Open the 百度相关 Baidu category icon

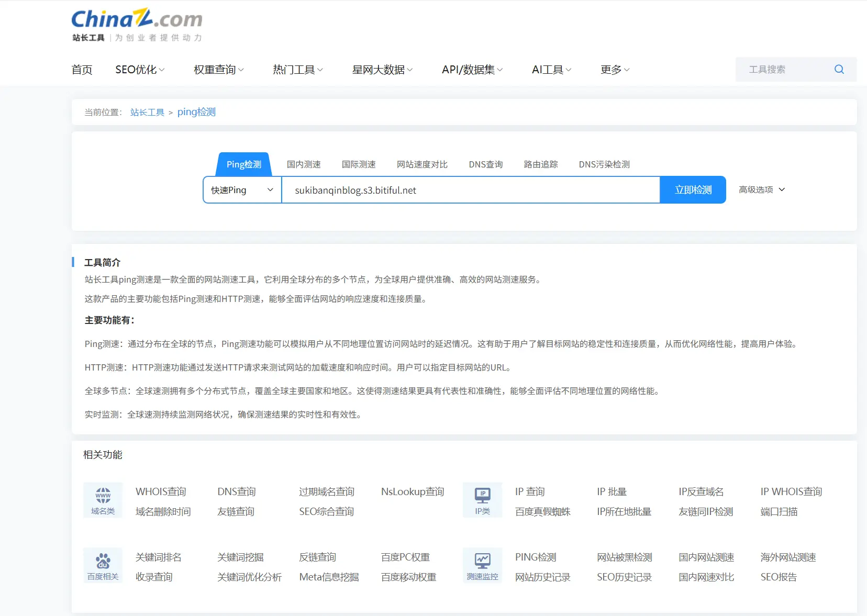[103, 565]
